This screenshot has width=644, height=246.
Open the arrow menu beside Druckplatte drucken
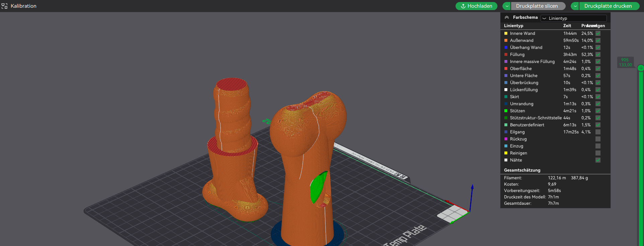tap(575, 6)
